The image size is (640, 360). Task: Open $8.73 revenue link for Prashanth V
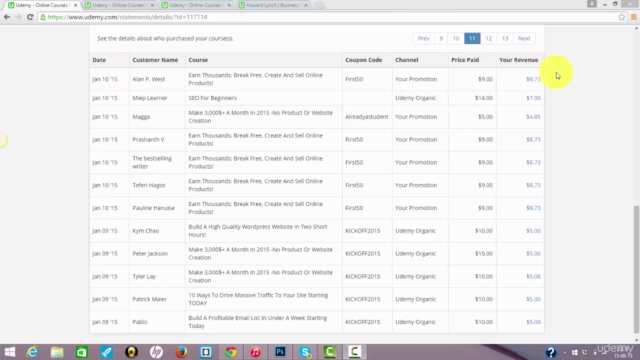pos(533,140)
